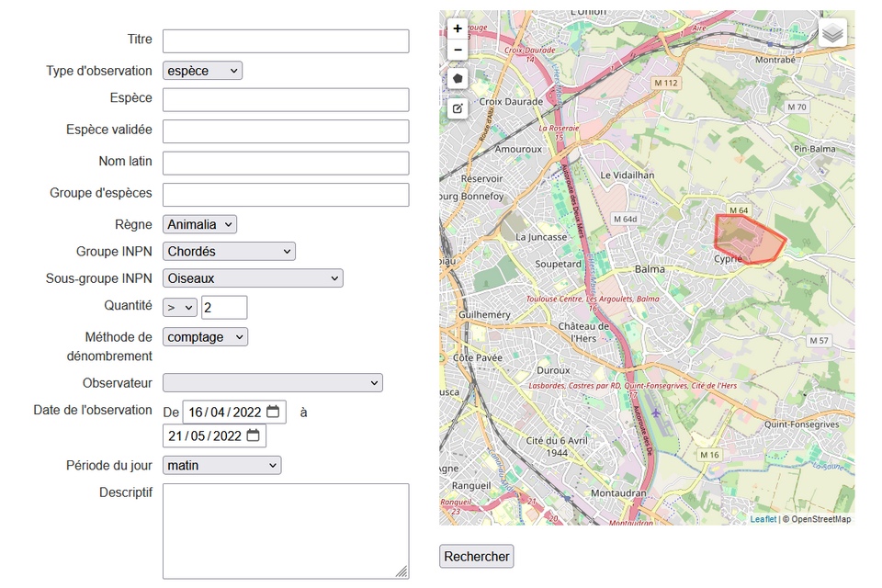This screenshot has width=882, height=588.
Task: Open the quantity comparison operator dropdown
Action: 180,307
